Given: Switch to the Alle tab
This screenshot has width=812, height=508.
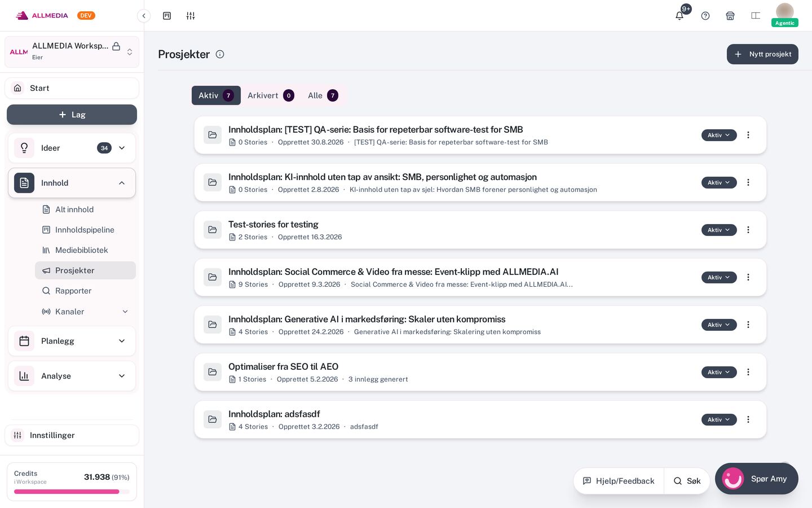Looking at the screenshot, I should (x=323, y=95).
